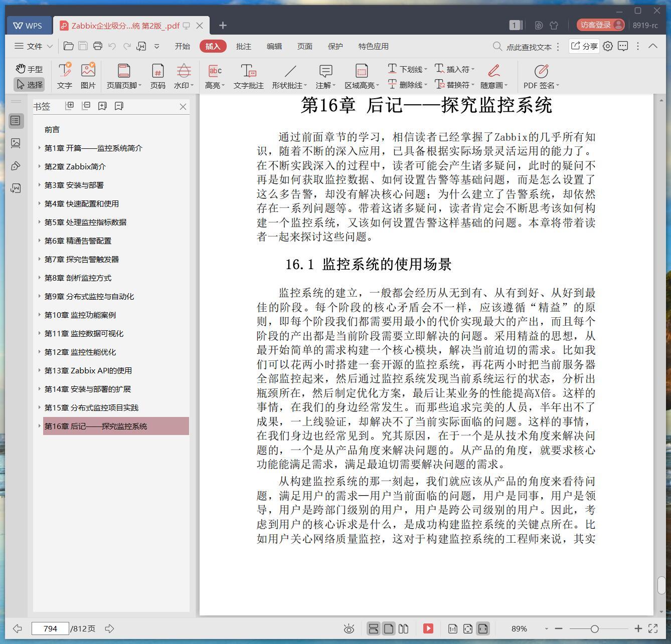This screenshot has height=644, width=671.
Task: Open the WPS home tab
Action: click(x=28, y=25)
